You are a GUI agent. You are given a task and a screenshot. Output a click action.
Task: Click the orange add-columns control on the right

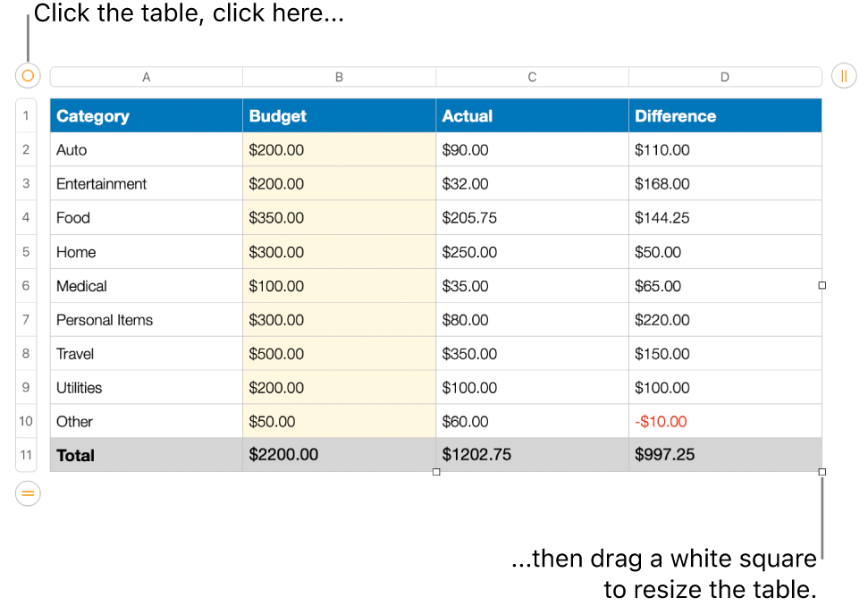click(x=843, y=76)
